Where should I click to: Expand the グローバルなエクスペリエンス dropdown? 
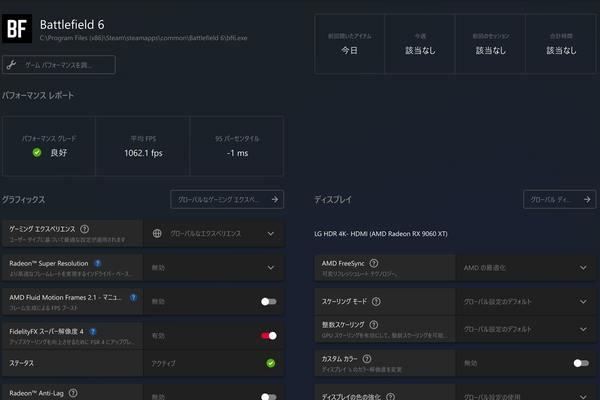click(214, 233)
